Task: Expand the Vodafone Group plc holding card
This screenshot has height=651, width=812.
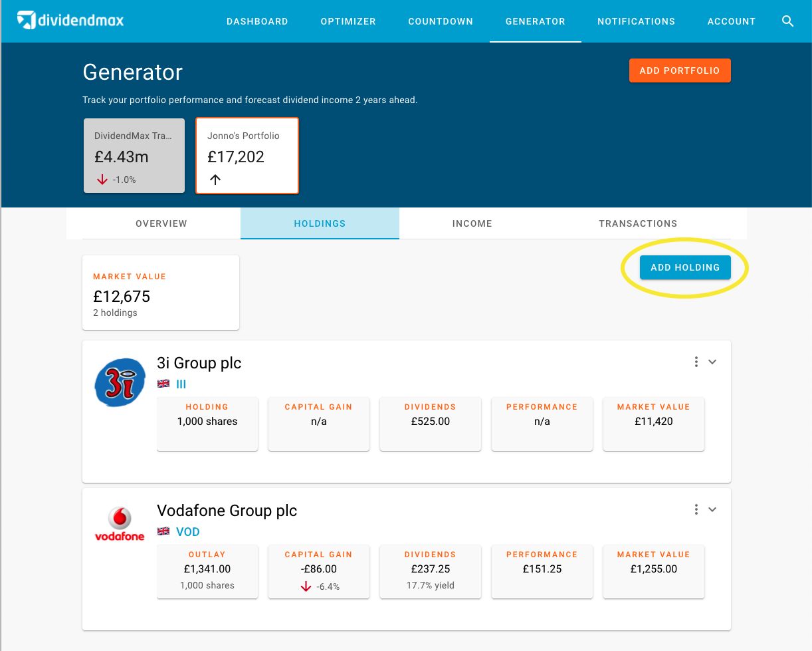Action: point(712,509)
